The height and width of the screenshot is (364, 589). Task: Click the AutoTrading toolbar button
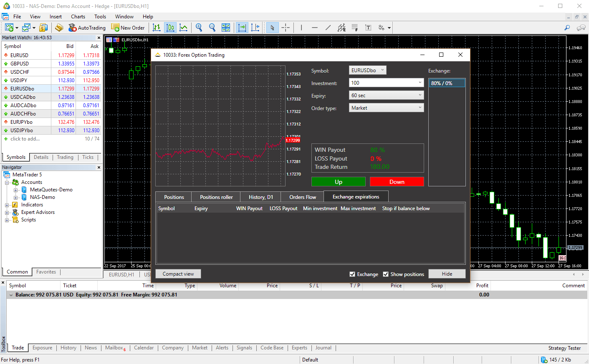click(87, 28)
